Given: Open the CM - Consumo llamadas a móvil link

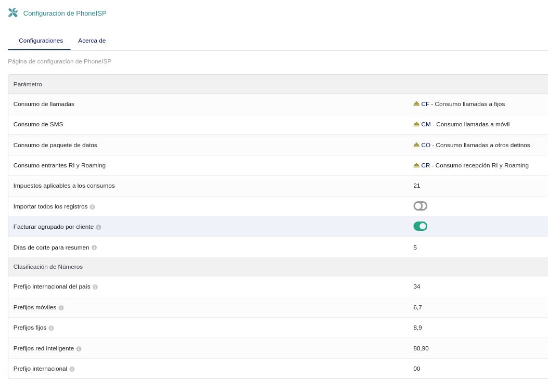Looking at the screenshot, I should tap(465, 124).
